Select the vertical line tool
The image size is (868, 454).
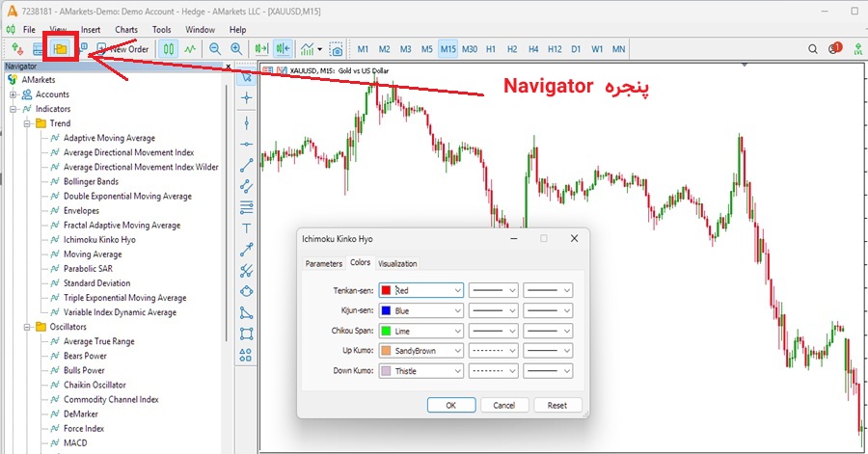246,122
